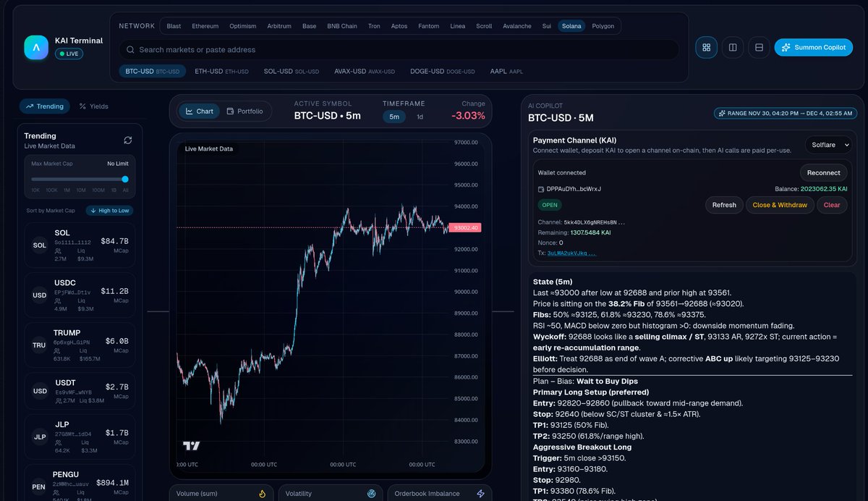Screen dimensions: 868x501
Task: Switch to grid layout view icon
Action: 707,47
